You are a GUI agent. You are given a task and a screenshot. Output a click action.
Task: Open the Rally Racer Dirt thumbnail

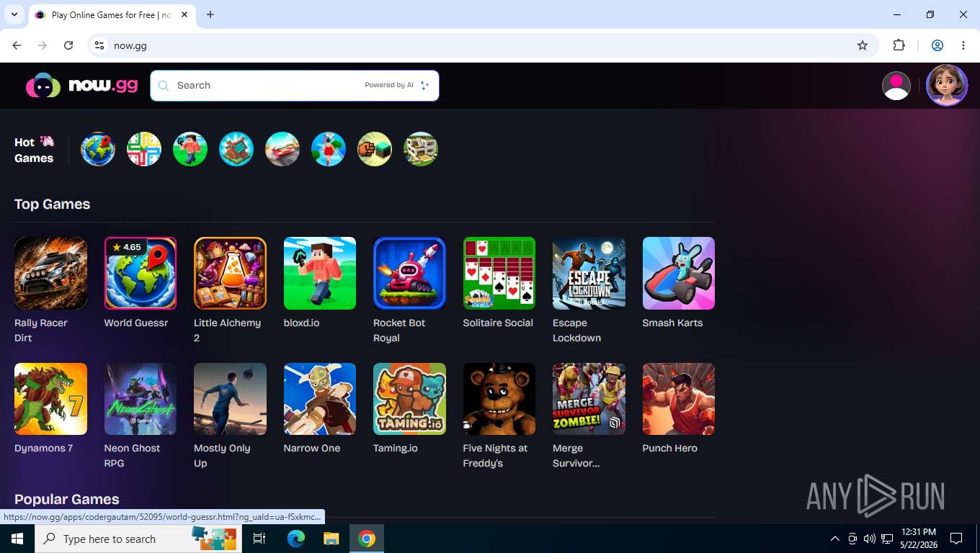coord(50,273)
